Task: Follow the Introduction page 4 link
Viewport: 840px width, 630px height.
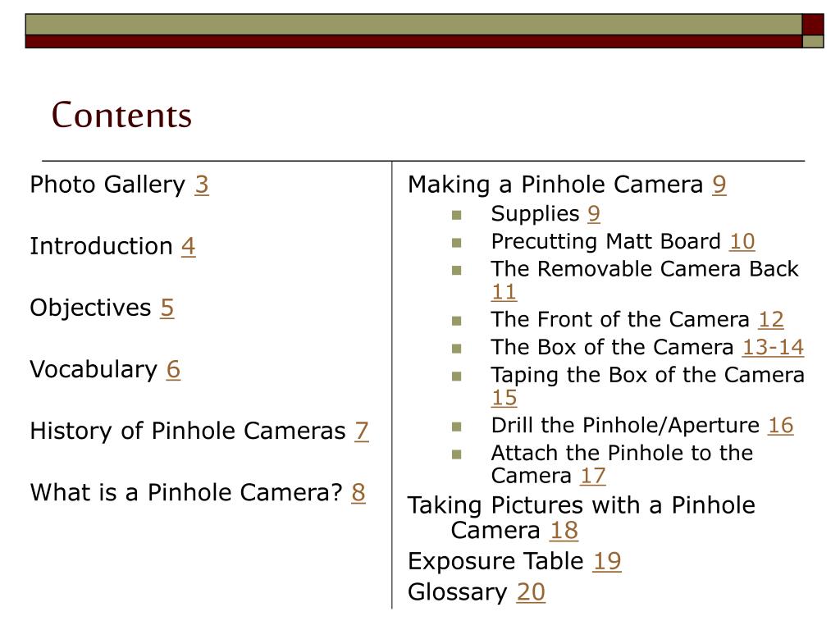Action: point(189,246)
